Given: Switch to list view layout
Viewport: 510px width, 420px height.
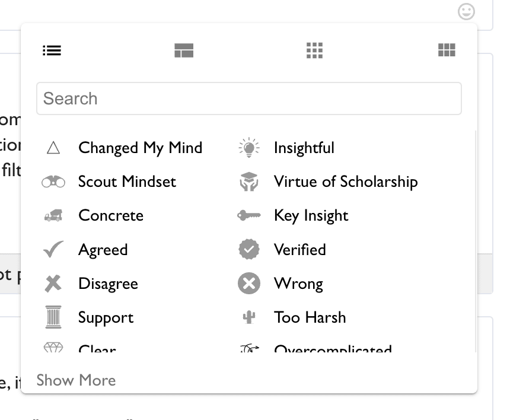Looking at the screenshot, I should [x=52, y=50].
